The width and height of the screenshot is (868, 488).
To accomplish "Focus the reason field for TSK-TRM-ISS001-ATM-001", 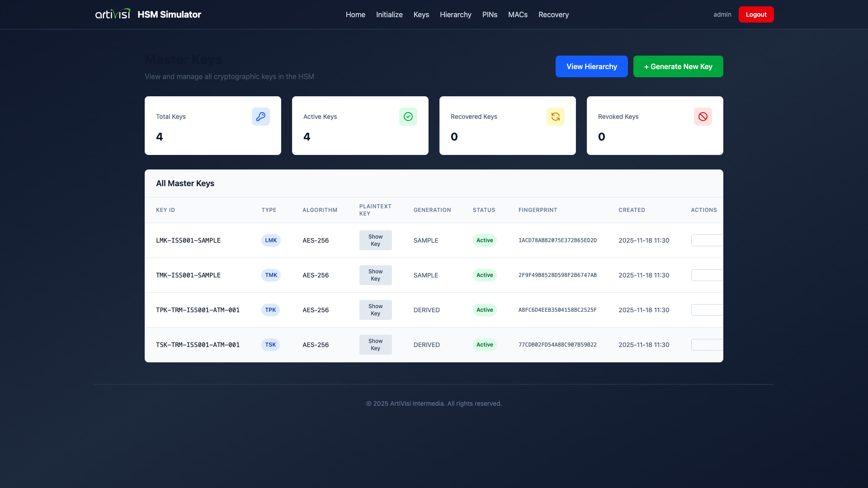I will click(707, 345).
